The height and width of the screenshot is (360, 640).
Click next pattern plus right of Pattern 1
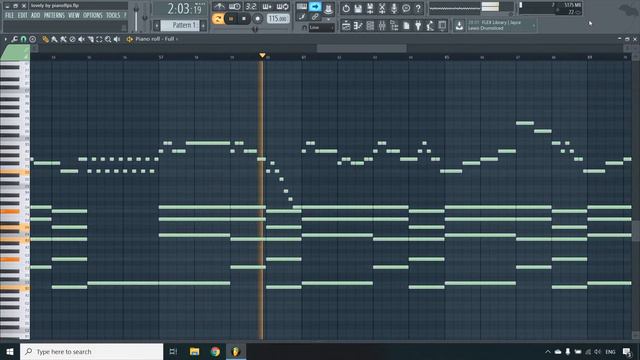(203, 26)
